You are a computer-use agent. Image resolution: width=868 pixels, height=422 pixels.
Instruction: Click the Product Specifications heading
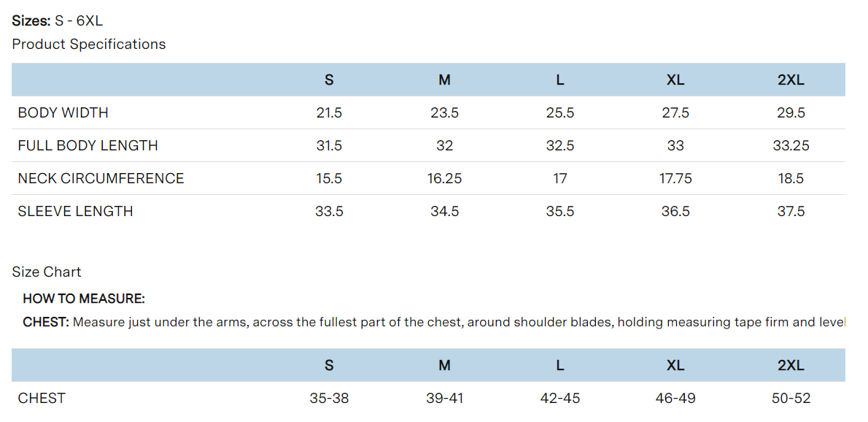coord(88,45)
